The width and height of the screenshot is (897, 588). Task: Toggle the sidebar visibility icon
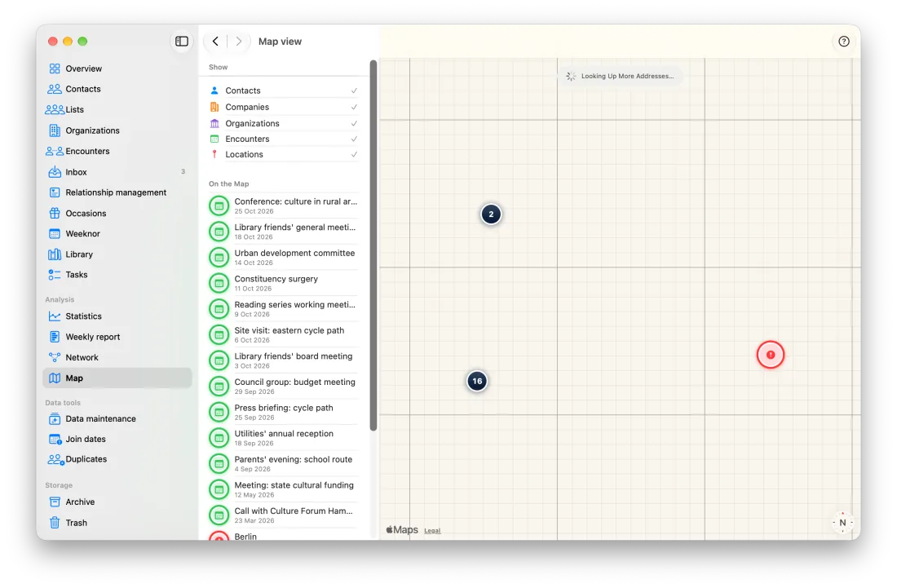182,41
